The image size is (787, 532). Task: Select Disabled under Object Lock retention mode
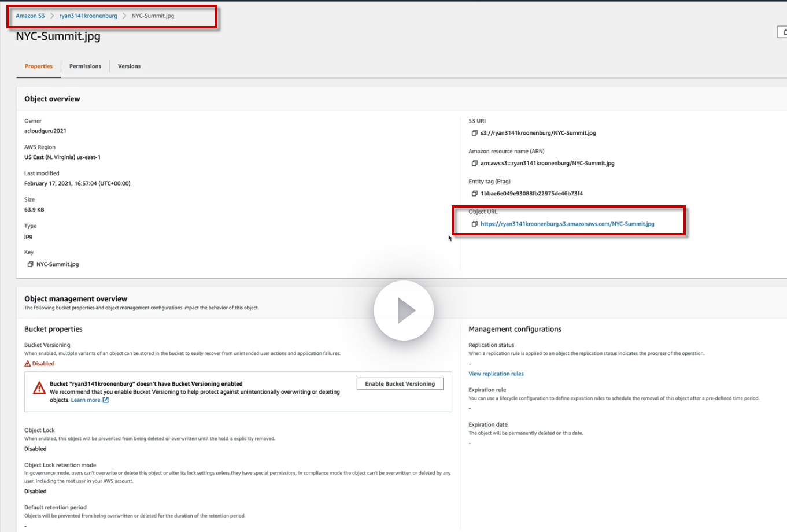[x=35, y=492]
